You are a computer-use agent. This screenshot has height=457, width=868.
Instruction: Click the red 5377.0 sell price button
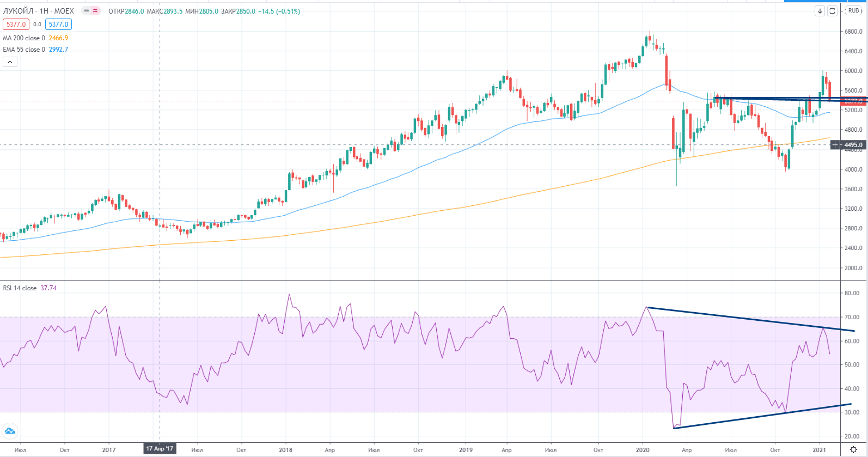16,25
